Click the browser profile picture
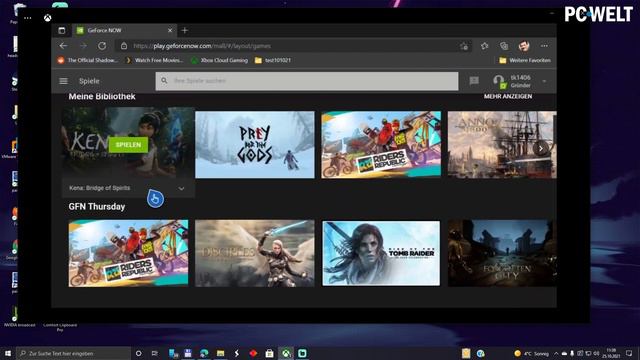 pos(524,46)
